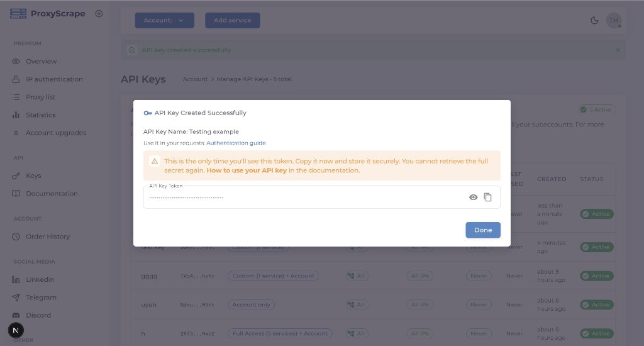
Task: Click the Add service button
Action: point(233,20)
